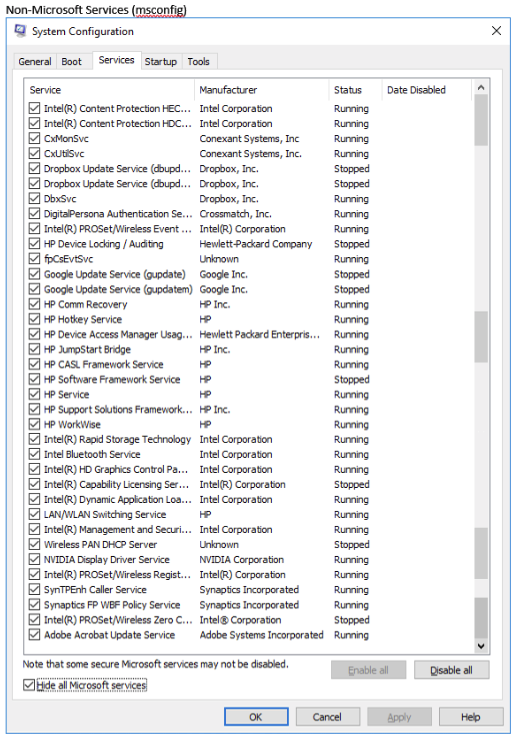Uncheck Intel Bluetooth Service checkbox

point(34,454)
